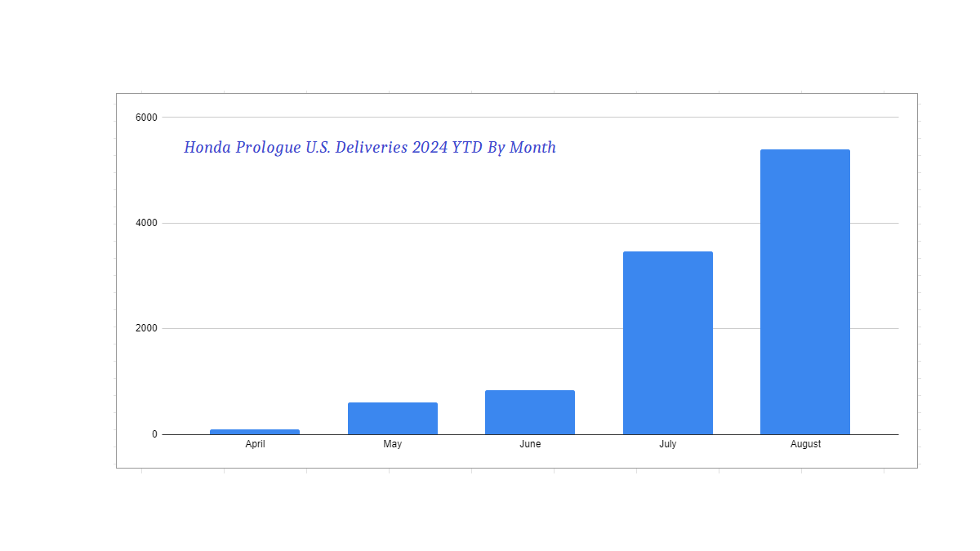Select the 'April' x-axis label
Image resolution: width=980 pixels, height=551 pixels.
[x=255, y=444]
